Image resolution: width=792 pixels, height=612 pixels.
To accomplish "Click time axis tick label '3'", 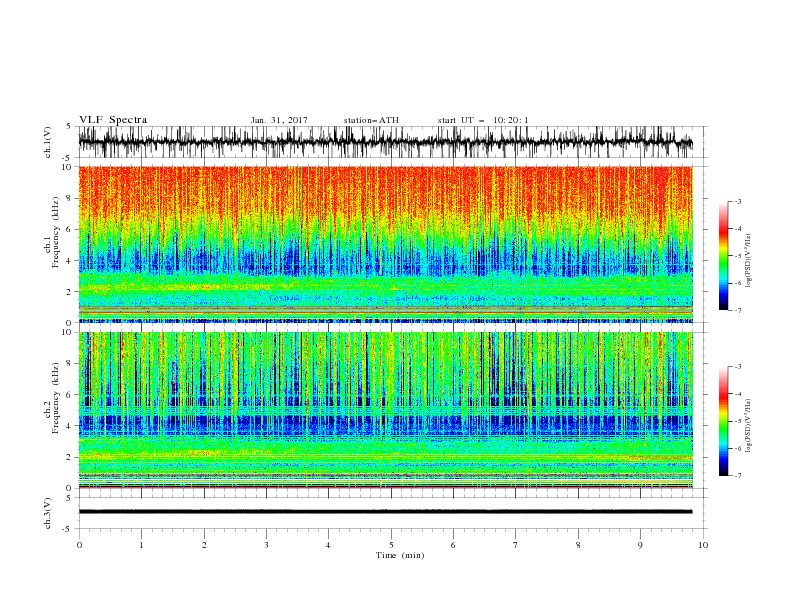I will tap(266, 545).
